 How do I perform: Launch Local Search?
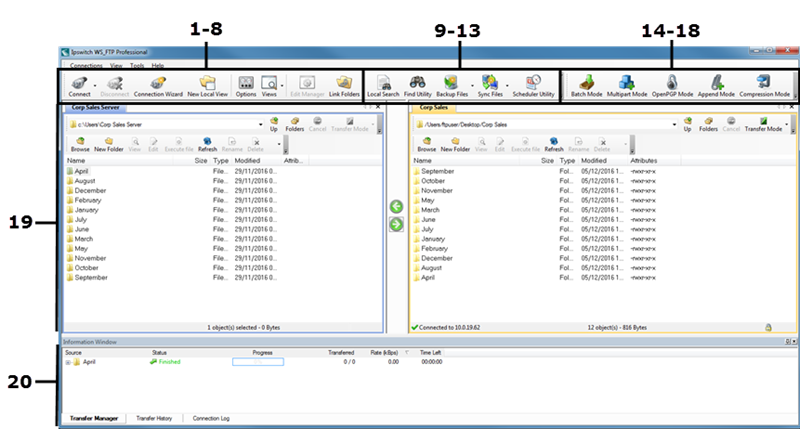pyautogui.click(x=383, y=86)
